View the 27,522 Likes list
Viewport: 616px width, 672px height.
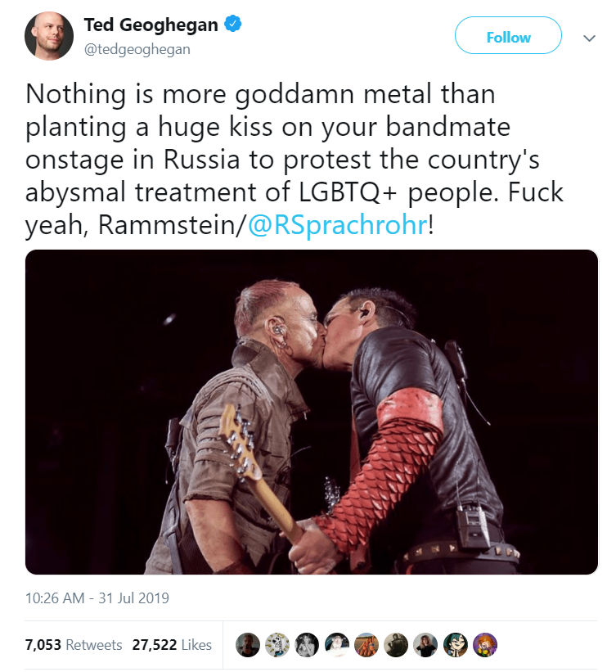(x=174, y=645)
